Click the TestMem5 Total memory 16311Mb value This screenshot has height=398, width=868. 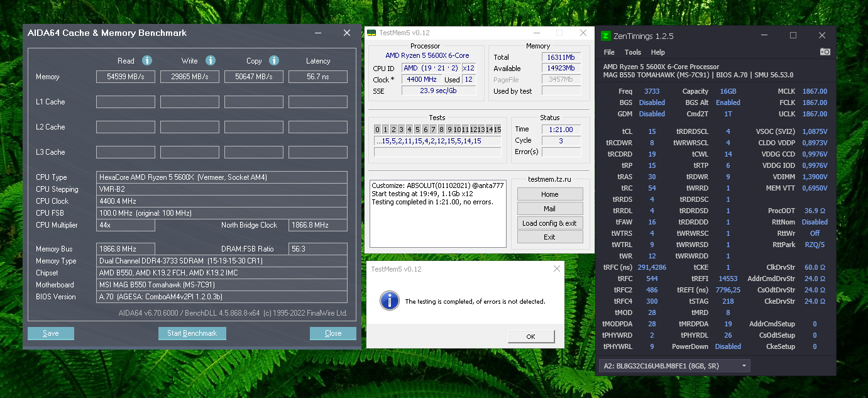tap(561, 57)
